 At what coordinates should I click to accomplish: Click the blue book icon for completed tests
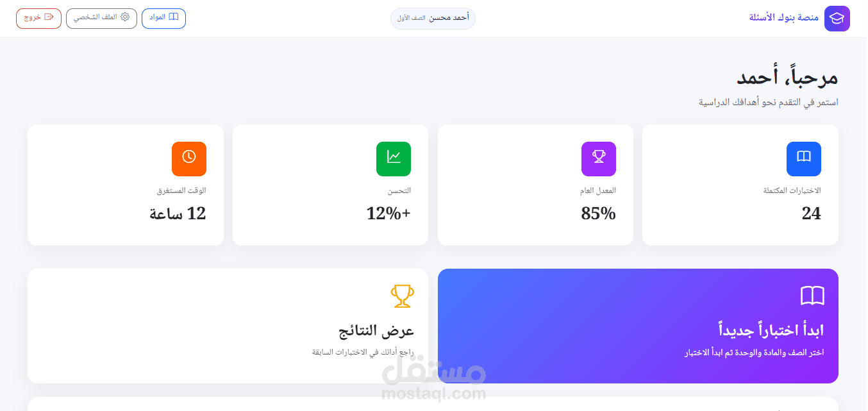[803, 158]
